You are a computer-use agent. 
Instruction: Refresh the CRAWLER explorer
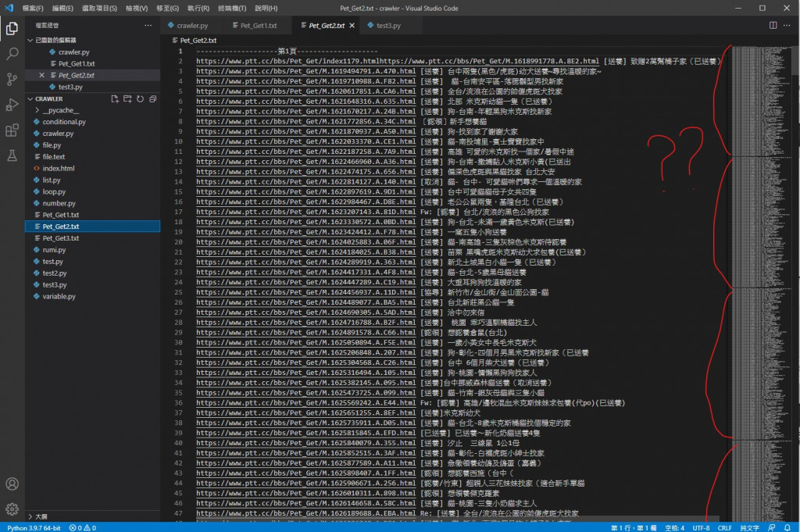pos(141,99)
